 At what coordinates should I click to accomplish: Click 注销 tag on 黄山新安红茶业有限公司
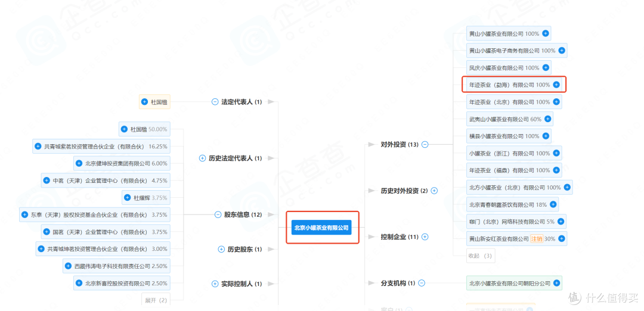click(537, 238)
